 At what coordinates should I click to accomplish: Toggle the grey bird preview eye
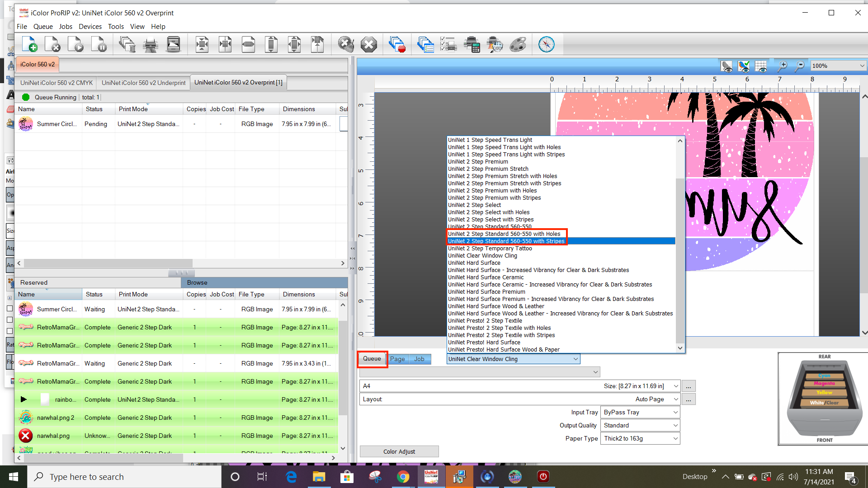(726, 66)
